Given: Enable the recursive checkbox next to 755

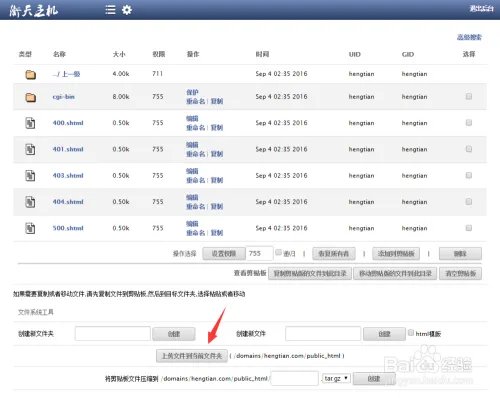Looking at the screenshot, I should pyautogui.click(x=278, y=252).
